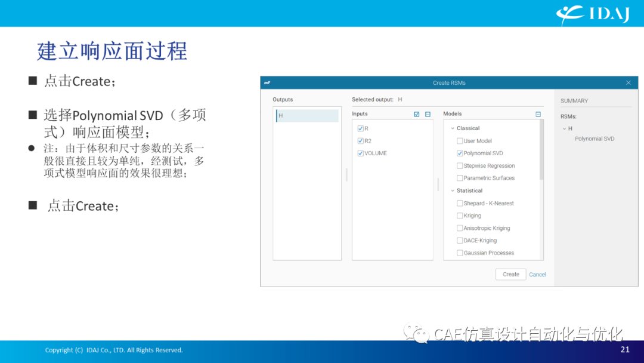Collapse the Classical models group

pos(453,128)
